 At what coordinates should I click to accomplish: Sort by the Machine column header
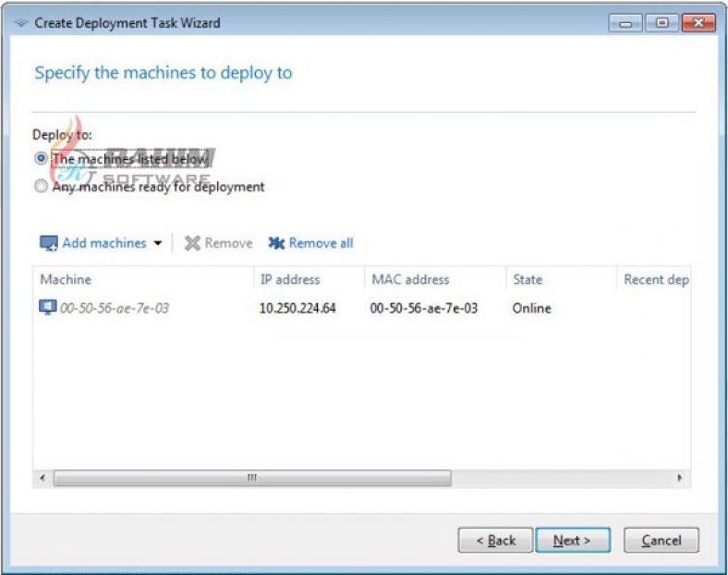pos(143,279)
